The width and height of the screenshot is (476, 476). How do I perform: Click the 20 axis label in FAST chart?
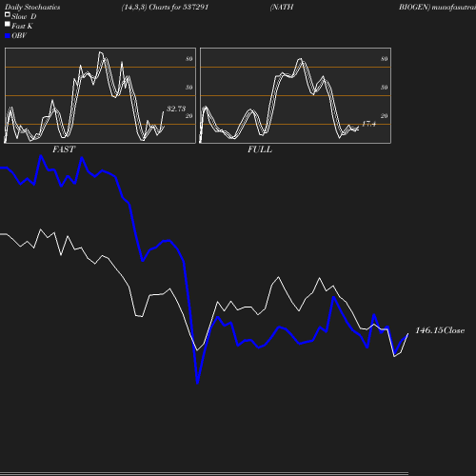coord(189,116)
